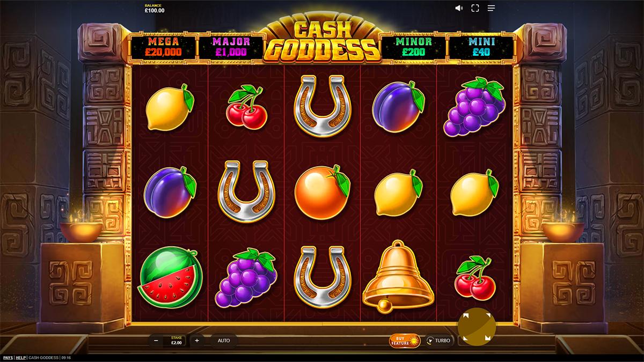
Task: Mute the game sound via speaker icon
Action: tap(459, 8)
